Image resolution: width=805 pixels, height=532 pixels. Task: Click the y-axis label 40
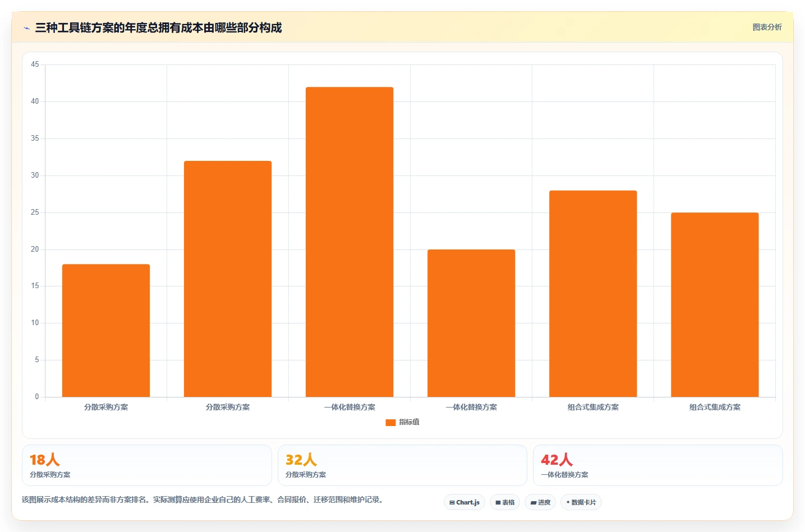tap(35, 101)
